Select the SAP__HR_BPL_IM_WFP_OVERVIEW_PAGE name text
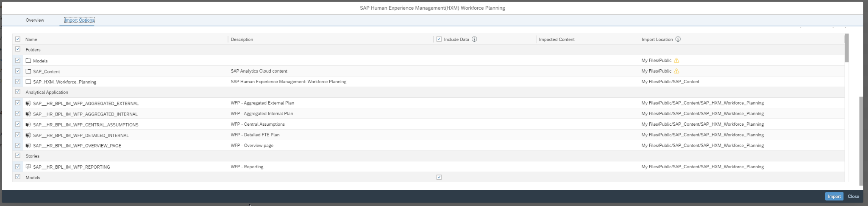This screenshot has height=206, width=868. pos(77,145)
